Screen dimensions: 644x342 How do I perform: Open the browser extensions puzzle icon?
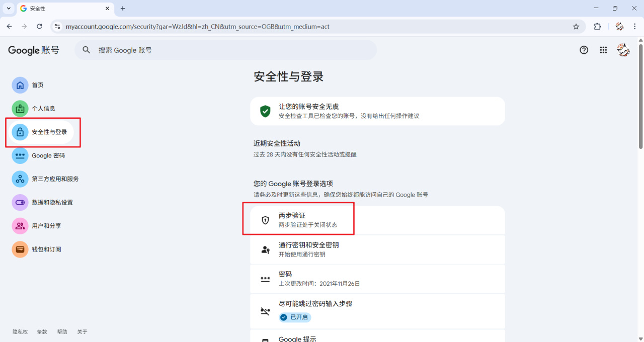click(x=598, y=27)
